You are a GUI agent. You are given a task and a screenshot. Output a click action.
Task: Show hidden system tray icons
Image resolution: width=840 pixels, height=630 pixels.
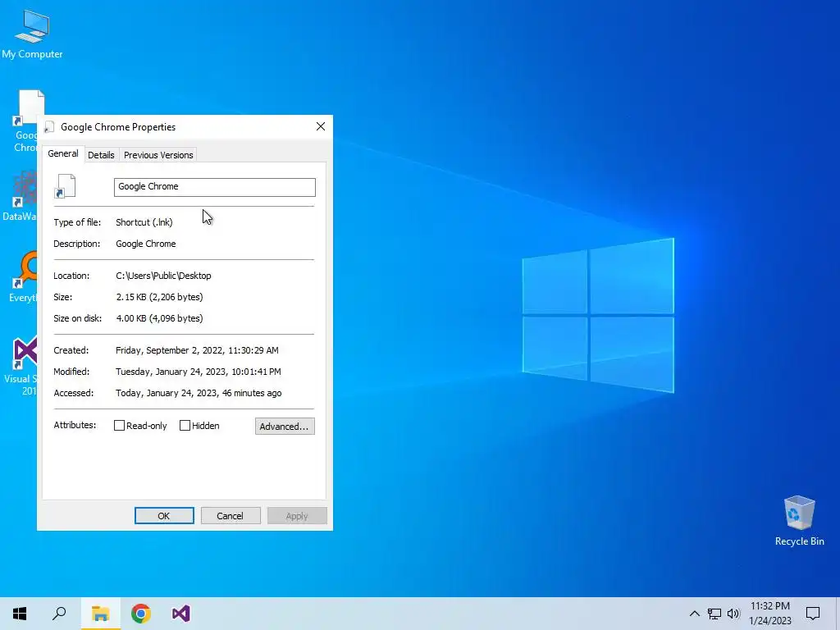[x=694, y=614]
